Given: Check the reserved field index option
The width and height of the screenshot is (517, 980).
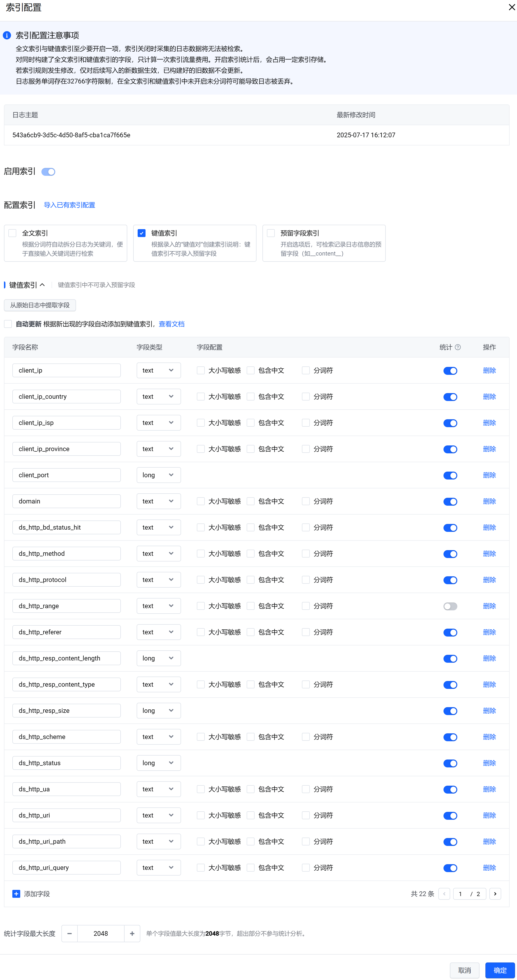Looking at the screenshot, I should coord(271,233).
